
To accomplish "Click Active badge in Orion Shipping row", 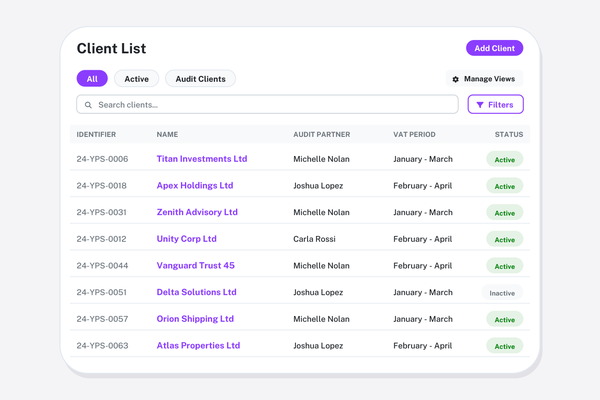I will (504, 319).
